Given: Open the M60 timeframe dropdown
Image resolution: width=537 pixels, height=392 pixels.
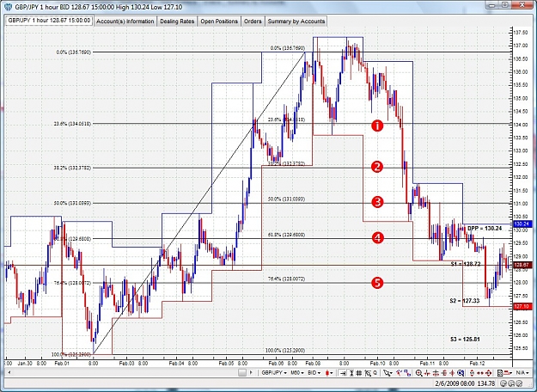Looking at the screenshot, I should pyautogui.click(x=297, y=373).
